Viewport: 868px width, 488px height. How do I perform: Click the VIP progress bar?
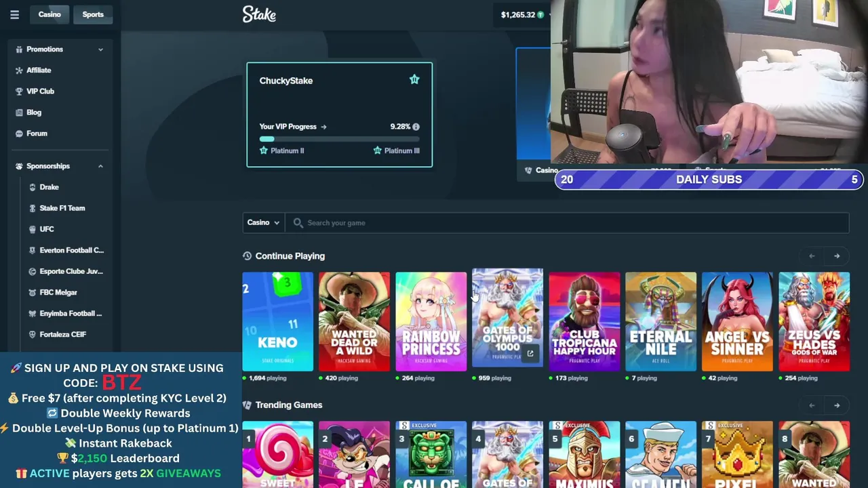[x=339, y=139]
